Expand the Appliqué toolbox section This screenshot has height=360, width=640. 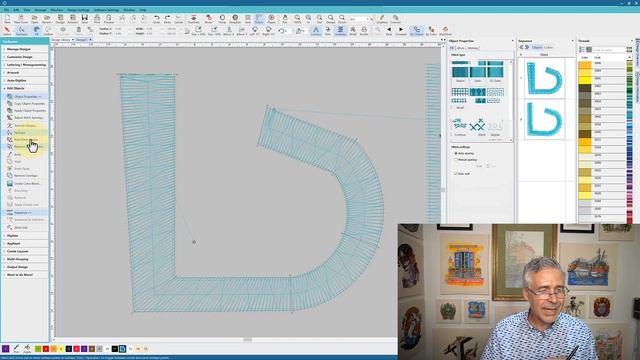coord(24,243)
